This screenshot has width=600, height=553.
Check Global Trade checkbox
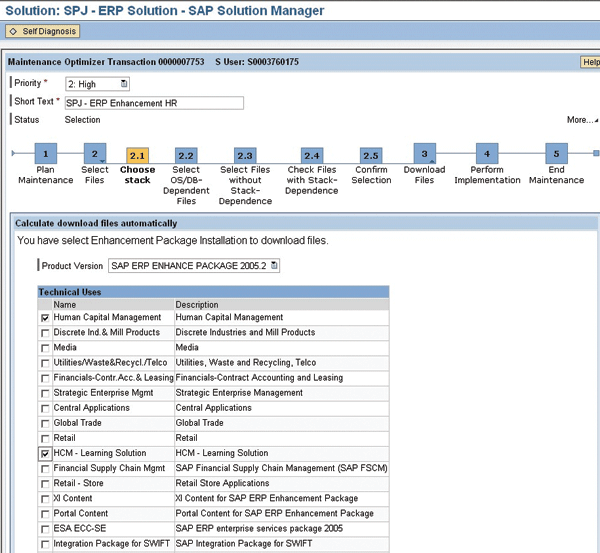click(x=45, y=423)
